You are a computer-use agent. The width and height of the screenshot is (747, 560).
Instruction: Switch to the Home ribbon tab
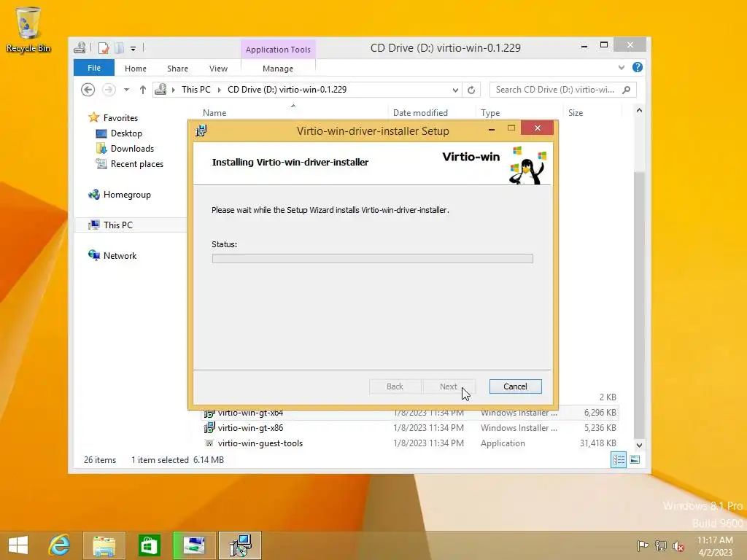[x=136, y=69]
